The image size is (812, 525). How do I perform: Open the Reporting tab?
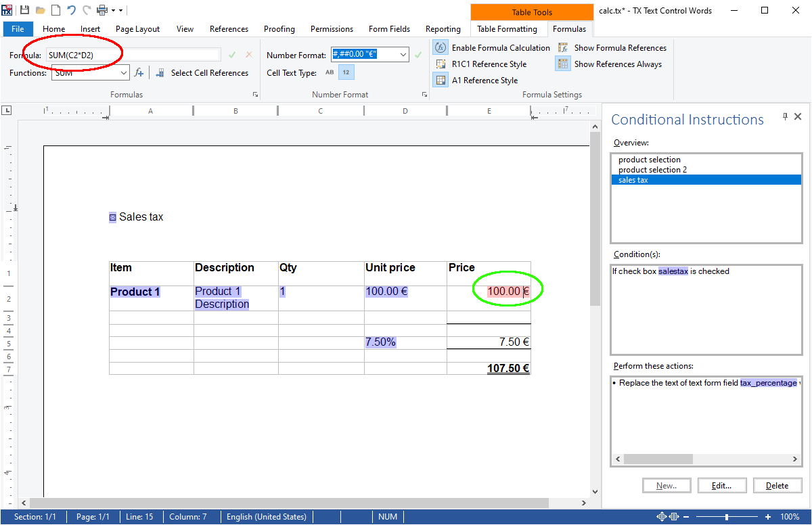443,29
